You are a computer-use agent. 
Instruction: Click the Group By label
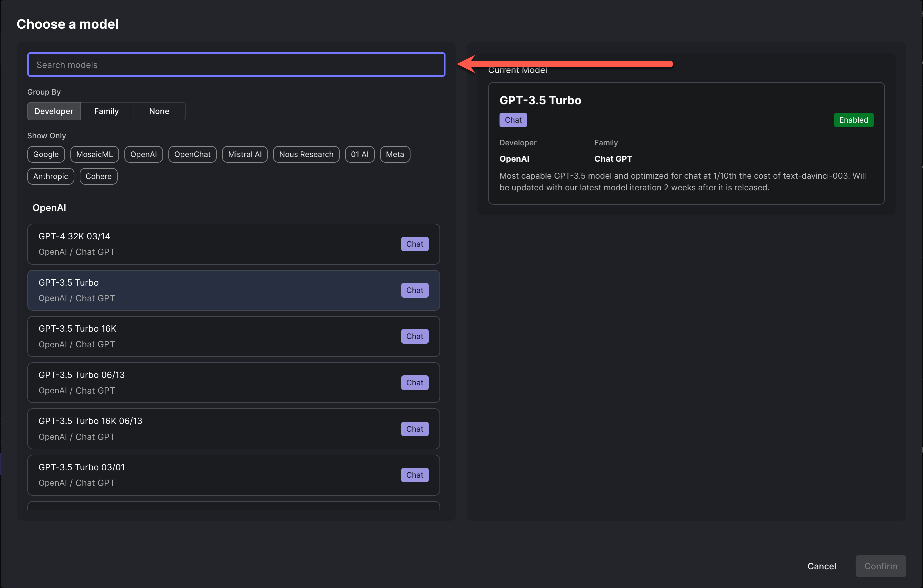point(44,92)
